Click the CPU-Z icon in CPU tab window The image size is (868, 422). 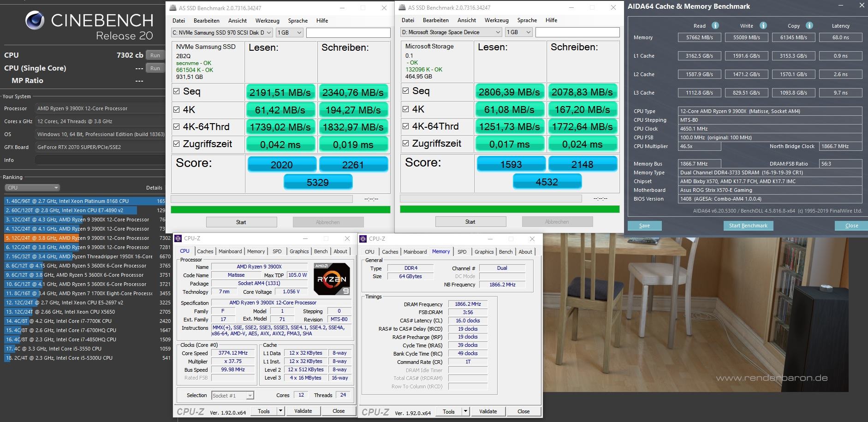tap(178, 238)
